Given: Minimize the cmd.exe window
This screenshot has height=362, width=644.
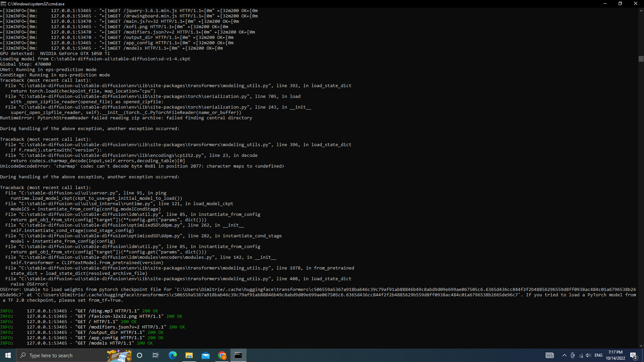Looking at the screenshot, I should [x=605, y=4].
